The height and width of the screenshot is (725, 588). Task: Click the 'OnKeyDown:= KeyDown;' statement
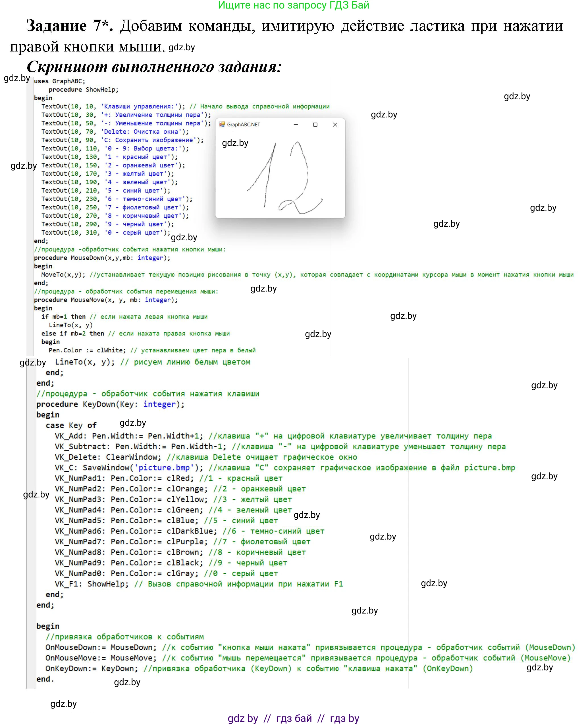(92, 668)
